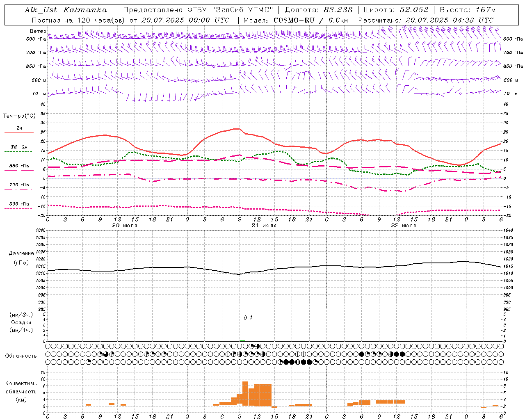The image size is (525, 420).
Task: Click the small green precipitation bar
Action: tap(243, 340)
